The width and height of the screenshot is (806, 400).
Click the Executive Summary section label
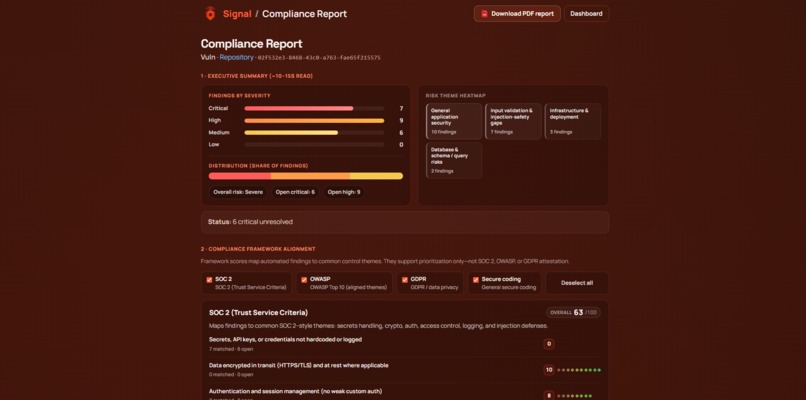point(257,76)
